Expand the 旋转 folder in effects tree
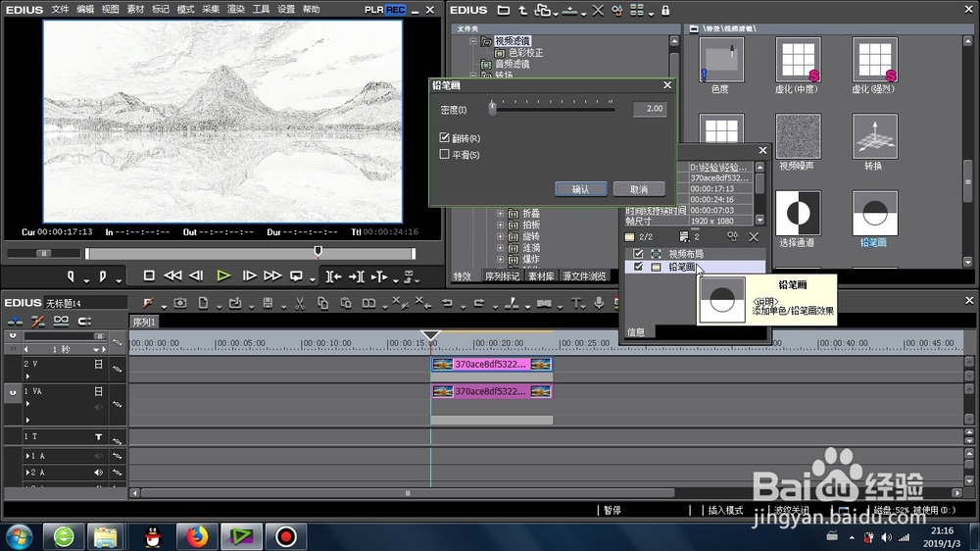The width and height of the screenshot is (980, 551). (x=500, y=236)
